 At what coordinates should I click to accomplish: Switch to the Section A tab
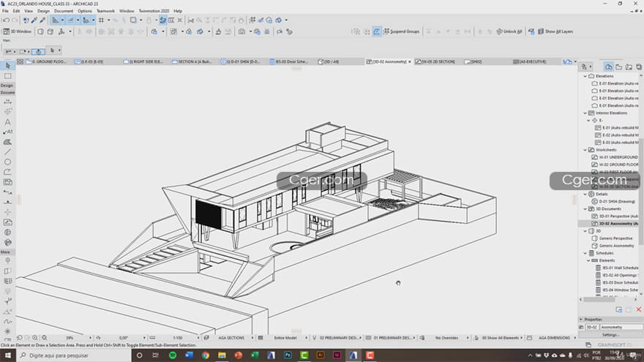[x=192, y=61]
